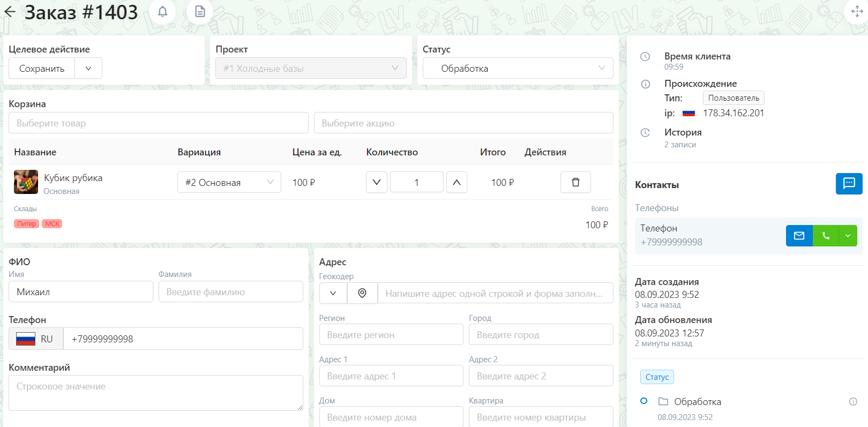This screenshot has height=427, width=868.
Task: Open notifications bell icon
Action: point(162,11)
